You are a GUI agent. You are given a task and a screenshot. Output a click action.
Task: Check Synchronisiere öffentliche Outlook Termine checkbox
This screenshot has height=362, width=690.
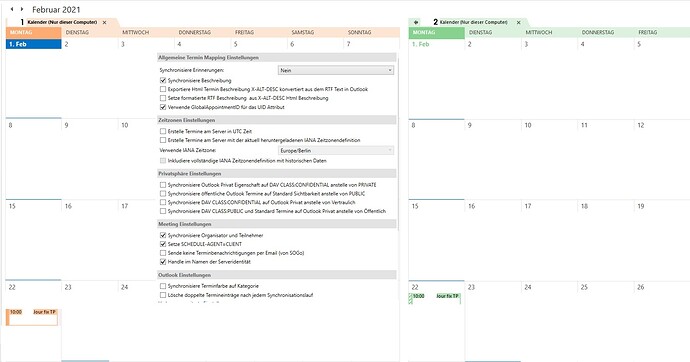click(163, 194)
